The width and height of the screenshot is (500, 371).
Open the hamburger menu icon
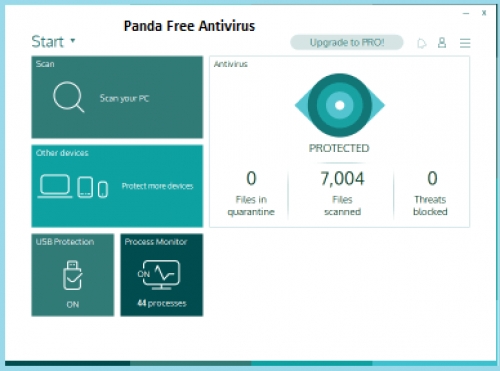pyautogui.click(x=465, y=43)
